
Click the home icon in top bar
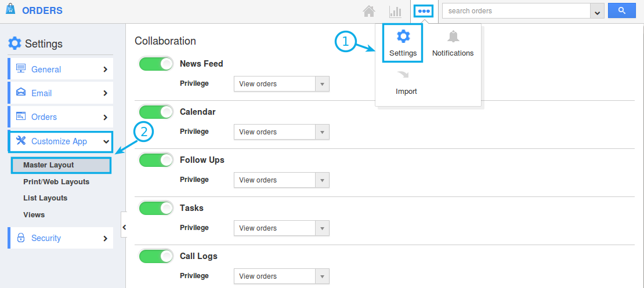coord(368,11)
